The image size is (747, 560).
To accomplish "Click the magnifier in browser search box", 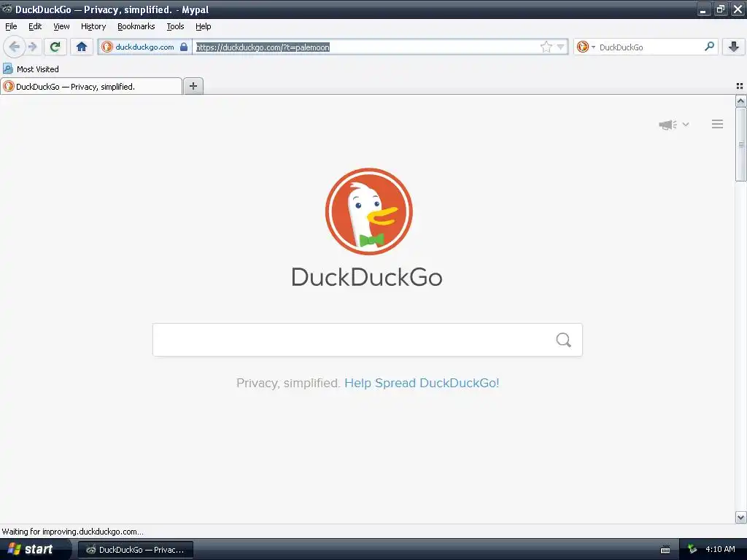I will click(709, 47).
